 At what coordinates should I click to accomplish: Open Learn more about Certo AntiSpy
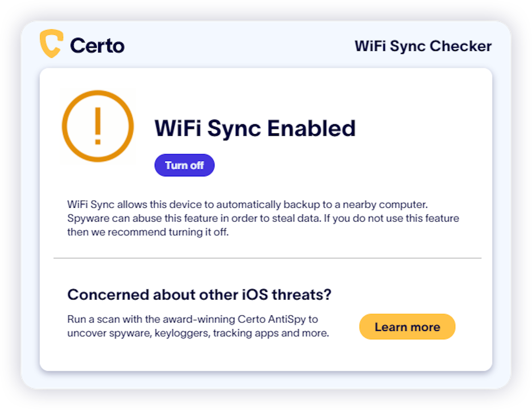click(x=407, y=327)
